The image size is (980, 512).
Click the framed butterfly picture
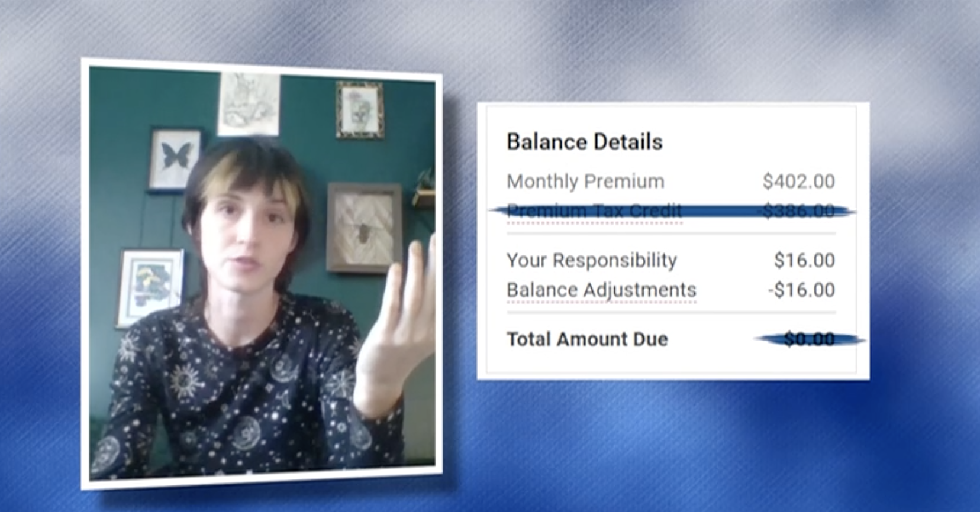pos(175,158)
